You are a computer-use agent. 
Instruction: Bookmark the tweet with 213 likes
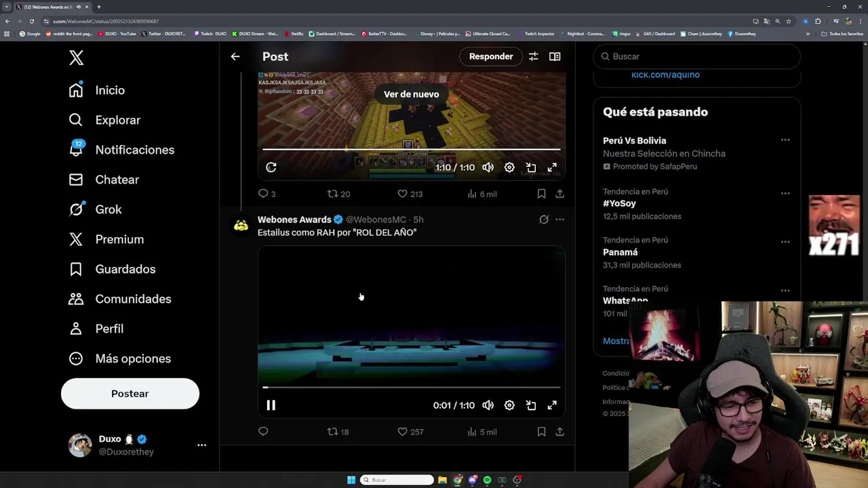point(541,194)
